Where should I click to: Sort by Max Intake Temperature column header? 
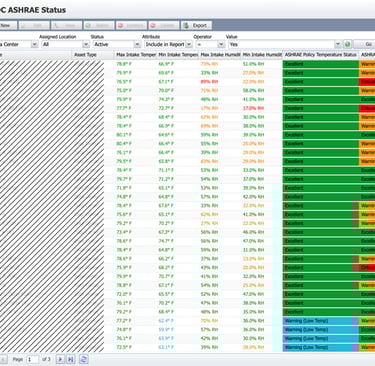point(135,55)
